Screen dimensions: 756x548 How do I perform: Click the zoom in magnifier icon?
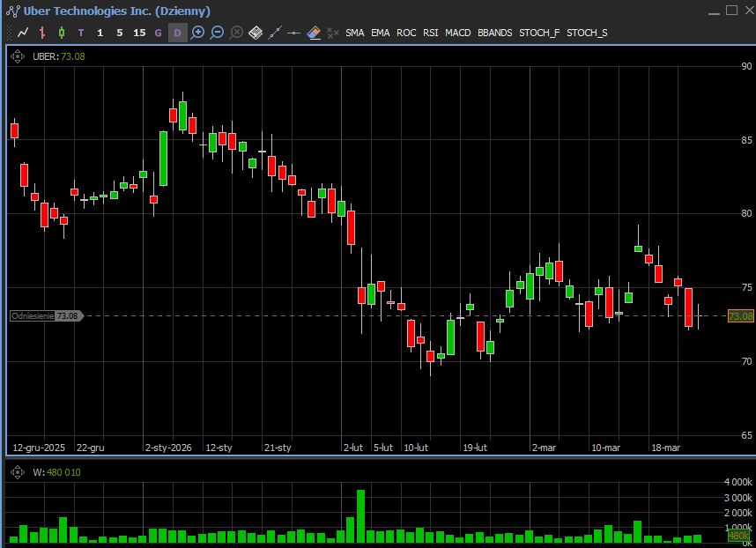(x=197, y=33)
